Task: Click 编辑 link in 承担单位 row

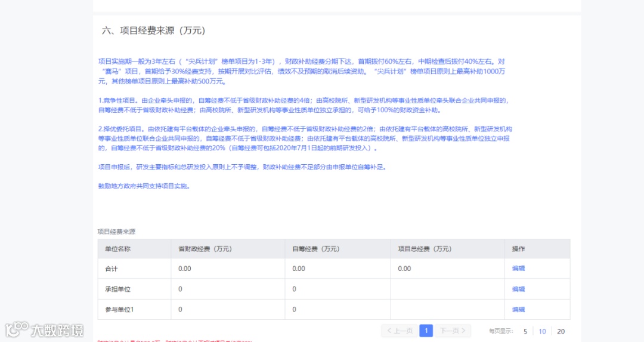Action: 518,289
